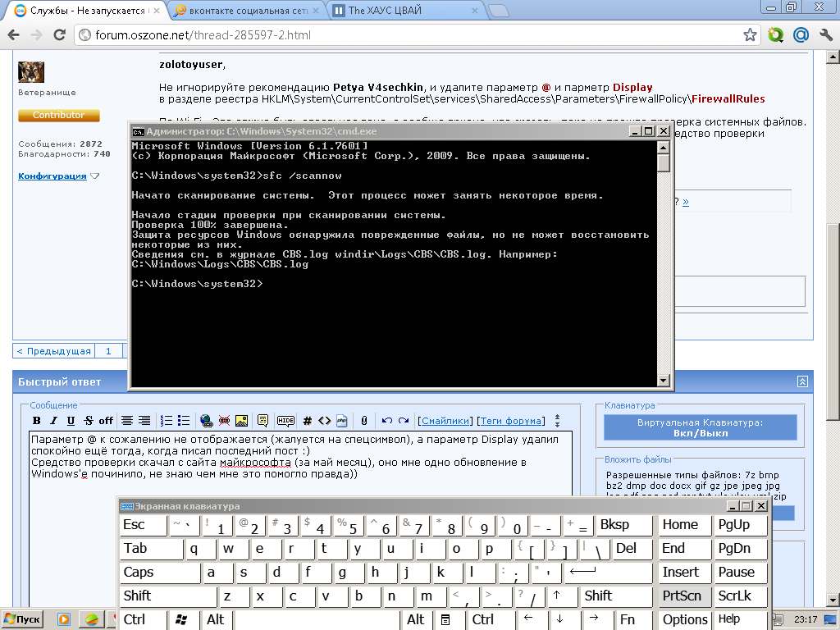The height and width of the screenshot is (630, 840).
Task: Redo the edit in the editor
Action: pos(404,421)
